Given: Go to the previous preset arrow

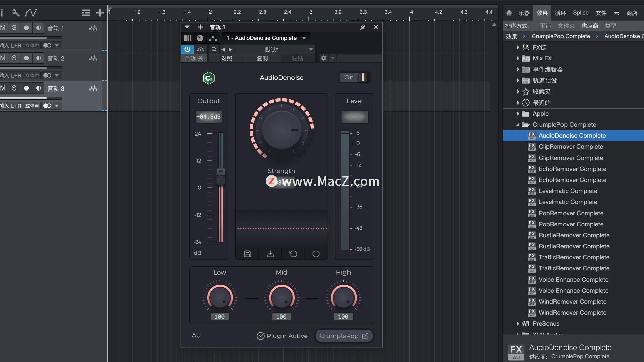Looking at the screenshot, I should point(223,50).
